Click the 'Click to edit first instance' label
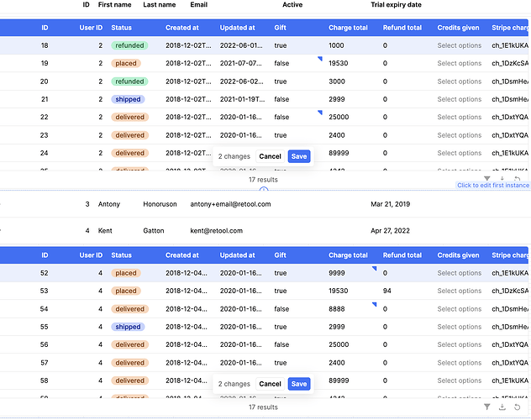The height and width of the screenshot is (420, 531). tap(492, 186)
